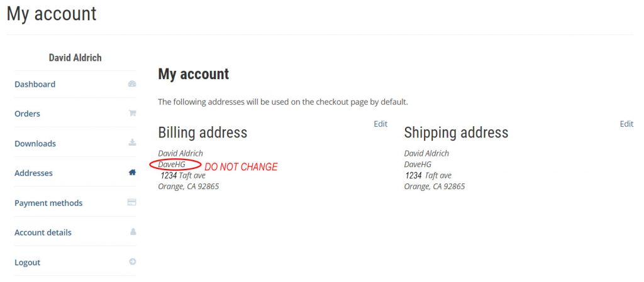Click the Payment methods card icon
This screenshot has height=282, width=644.
point(132,202)
